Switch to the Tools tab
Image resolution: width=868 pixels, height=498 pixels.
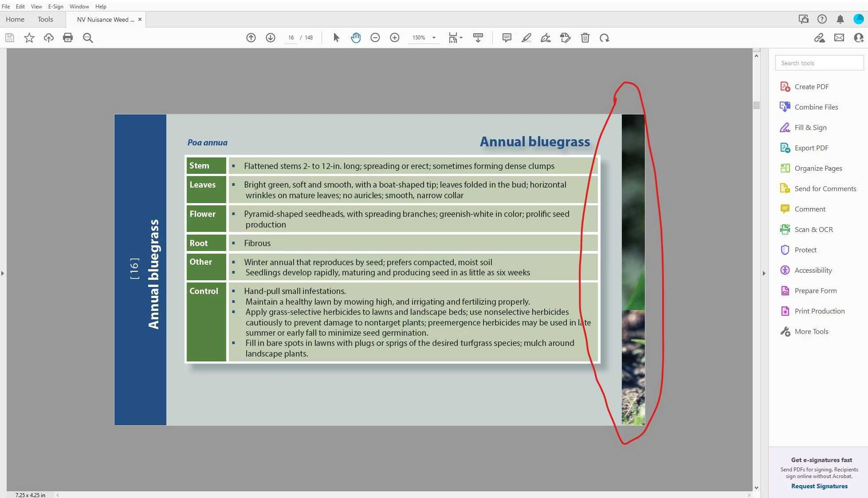(x=45, y=19)
